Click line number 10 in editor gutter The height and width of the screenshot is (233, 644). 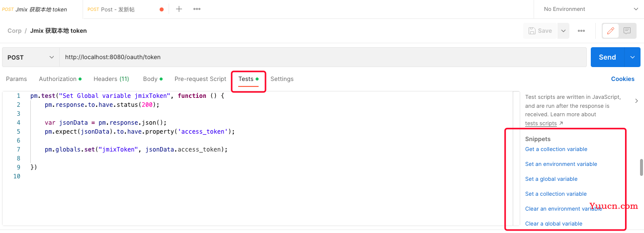click(17, 176)
